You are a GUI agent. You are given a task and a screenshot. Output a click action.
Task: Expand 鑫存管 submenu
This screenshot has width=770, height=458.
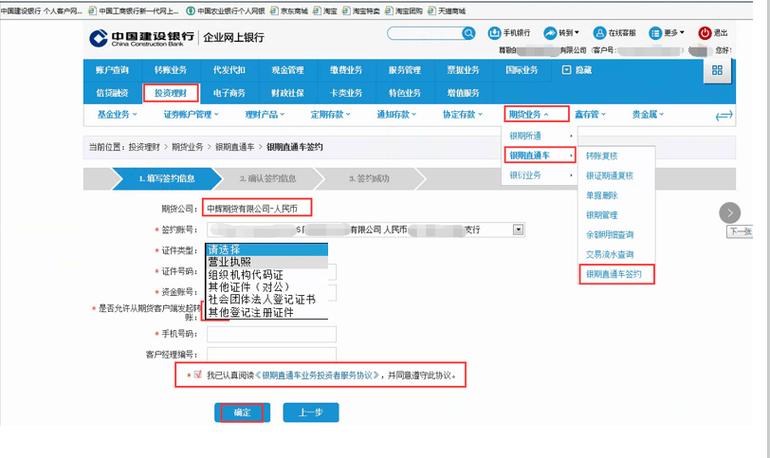coord(590,114)
